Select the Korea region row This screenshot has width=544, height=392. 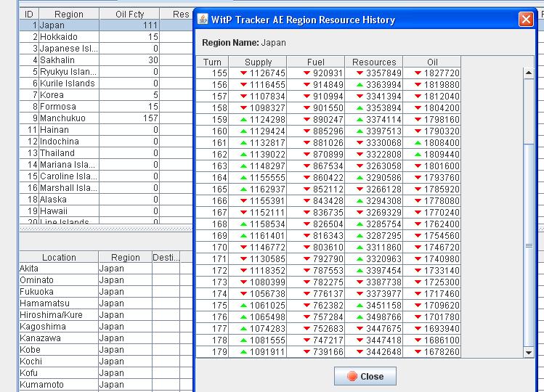pyautogui.click(x=106, y=94)
